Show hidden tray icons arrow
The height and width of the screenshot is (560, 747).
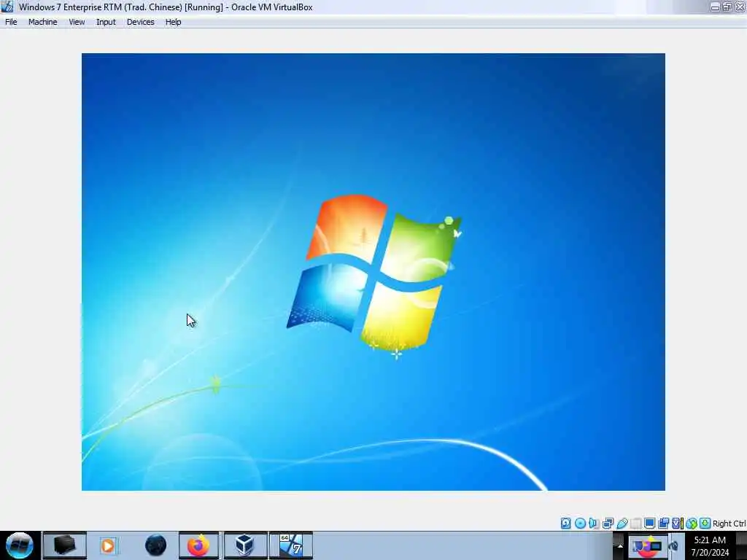(620, 545)
